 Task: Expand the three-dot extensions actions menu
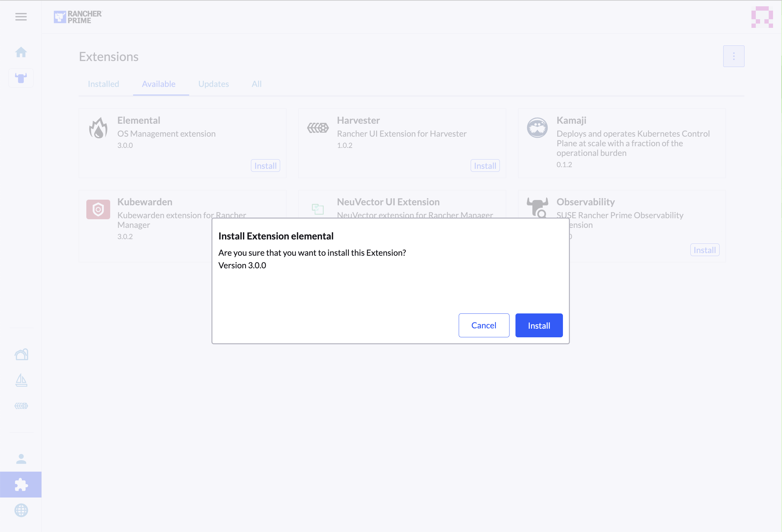[734, 56]
